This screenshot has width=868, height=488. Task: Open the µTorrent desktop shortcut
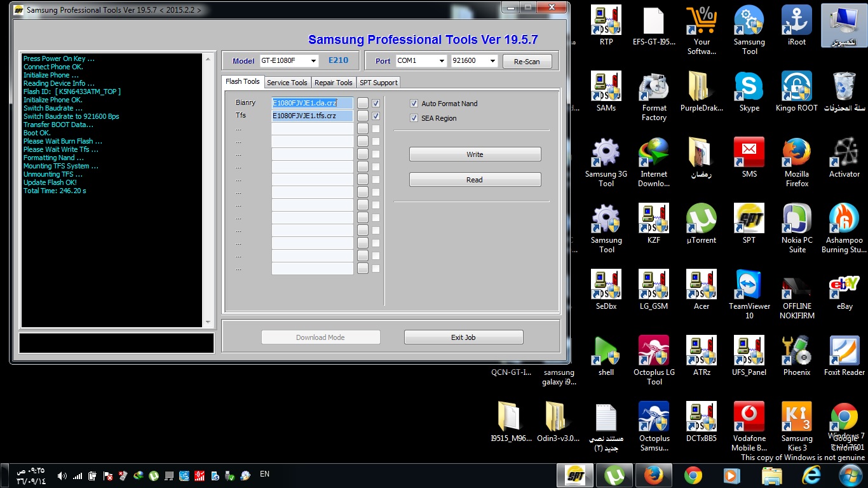point(702,224)
